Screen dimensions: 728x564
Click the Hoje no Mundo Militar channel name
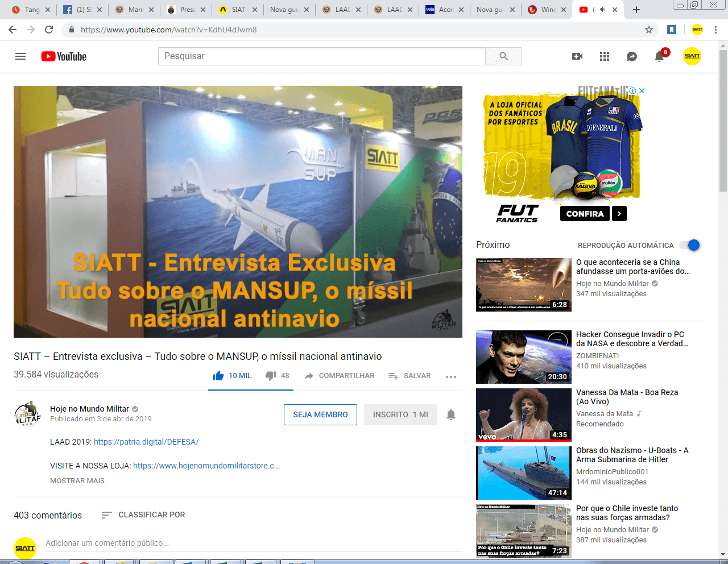pos(89,409)
